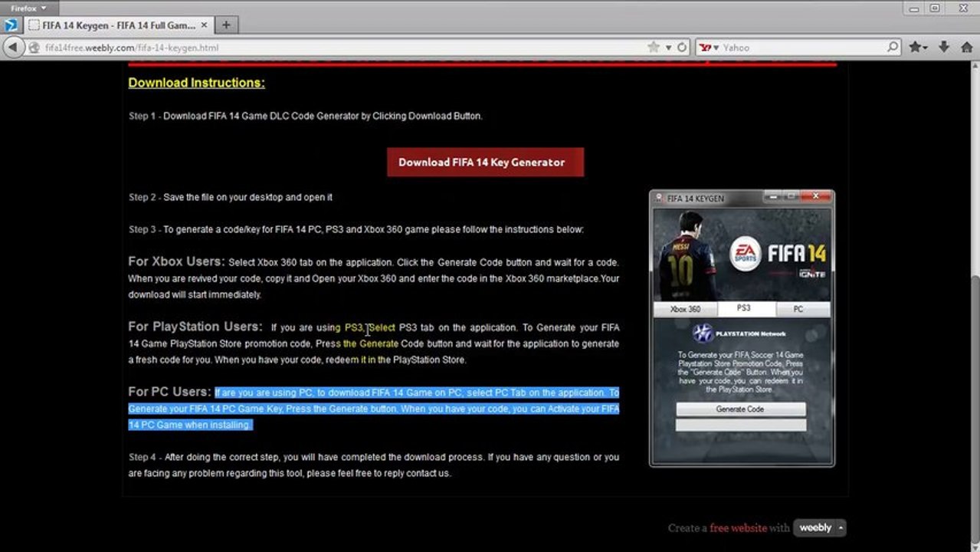Click the "Step 2" save file line
Viewport: 980px width, 552px height.
point(230,197)
